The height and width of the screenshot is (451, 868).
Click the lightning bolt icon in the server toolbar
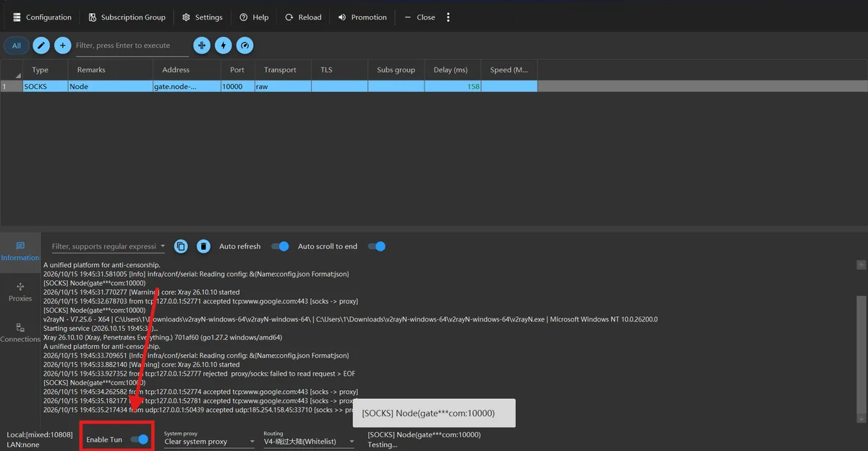point(224,46)
